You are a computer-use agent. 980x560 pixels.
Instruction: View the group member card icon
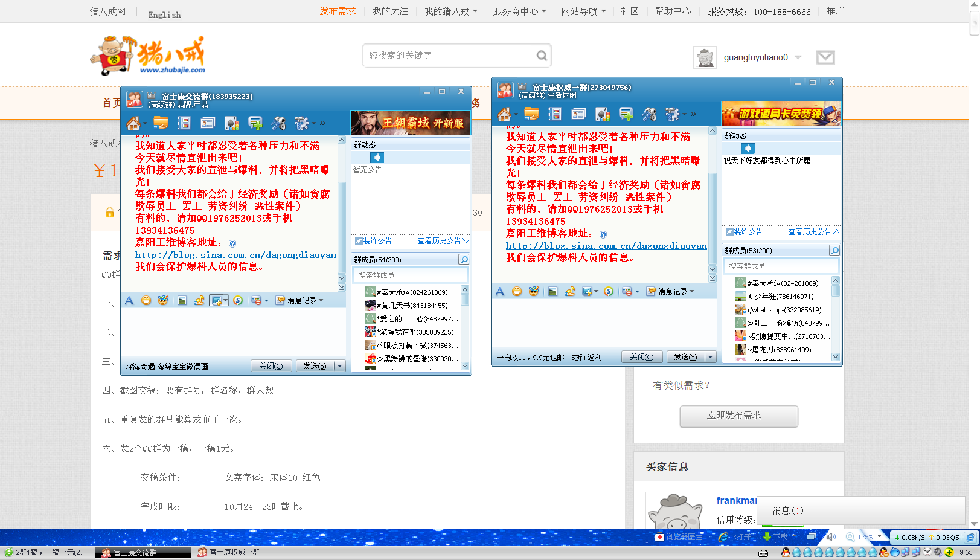point(208,123)
